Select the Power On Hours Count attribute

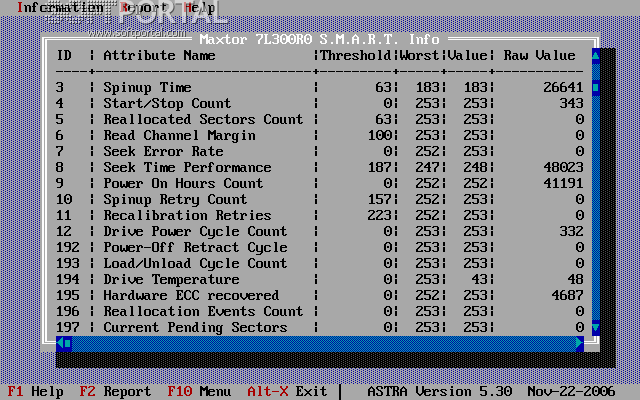pos(183,183)
